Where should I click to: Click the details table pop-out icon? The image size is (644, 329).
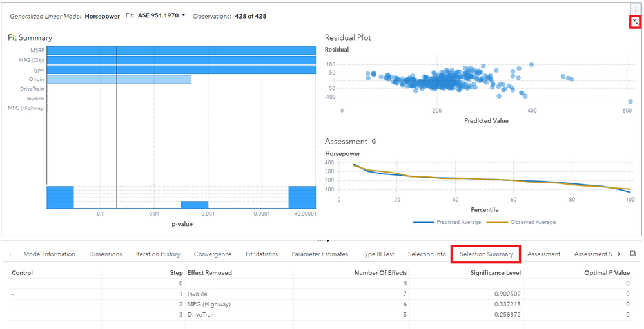[x=633, y=254]
